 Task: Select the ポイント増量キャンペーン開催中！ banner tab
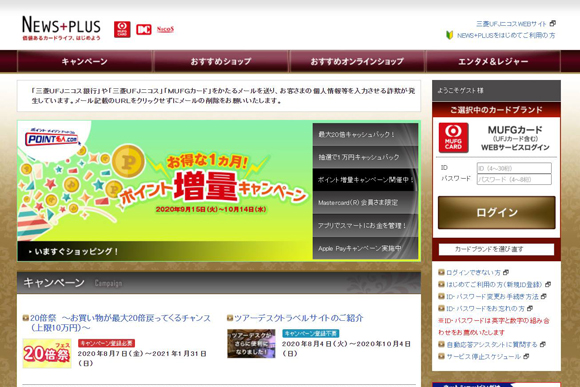click(365, 180)
